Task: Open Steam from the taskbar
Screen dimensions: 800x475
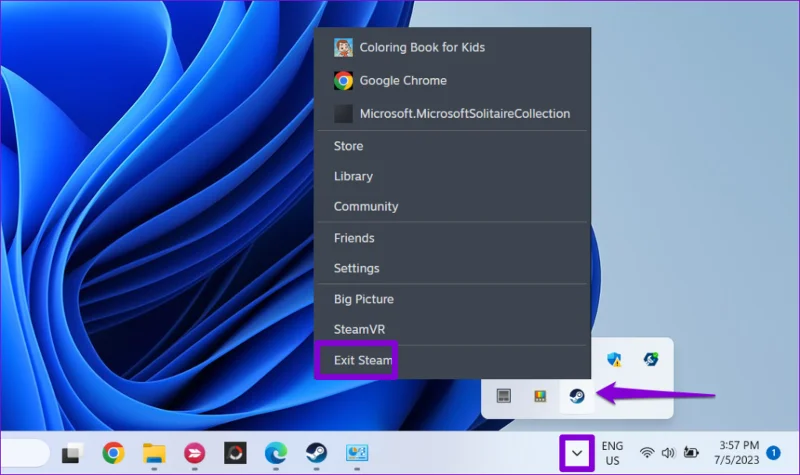Action: point(316,453)
